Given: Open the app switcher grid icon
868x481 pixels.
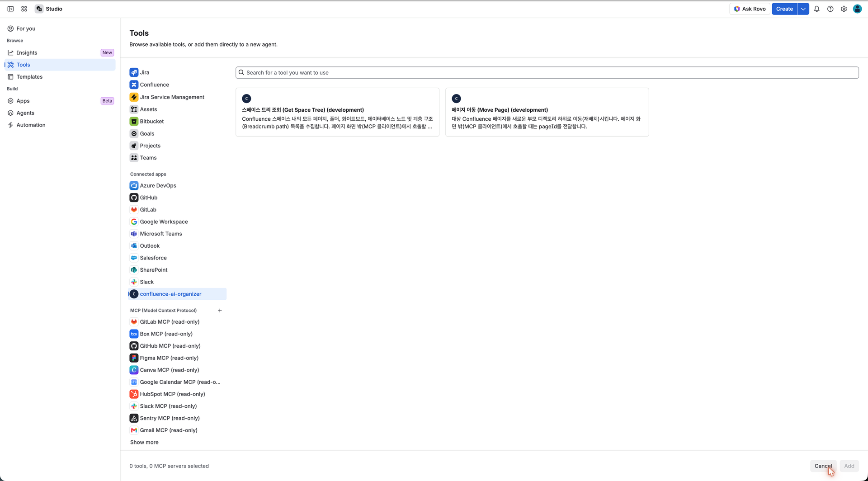Looking at the screenshot, I should click(24, 9).
